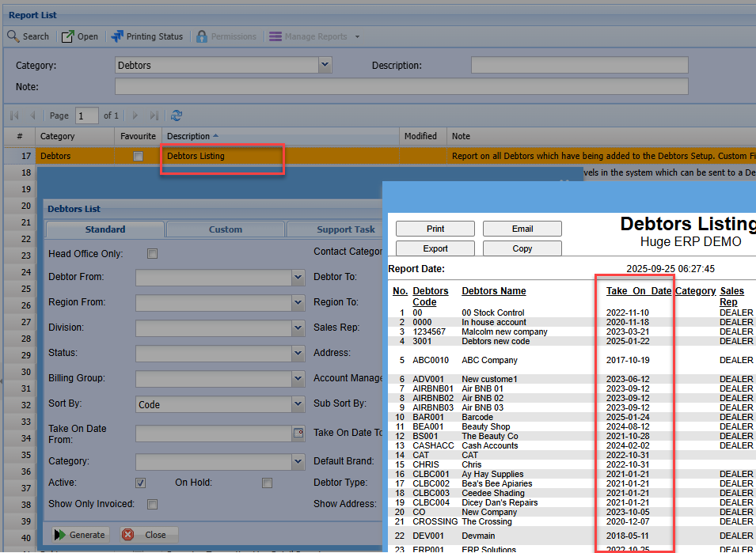The width and height of the screenshot is (756, 553).
Task: Mark Debtors Listing row as Favourite
Action: (x=139, y=157)
